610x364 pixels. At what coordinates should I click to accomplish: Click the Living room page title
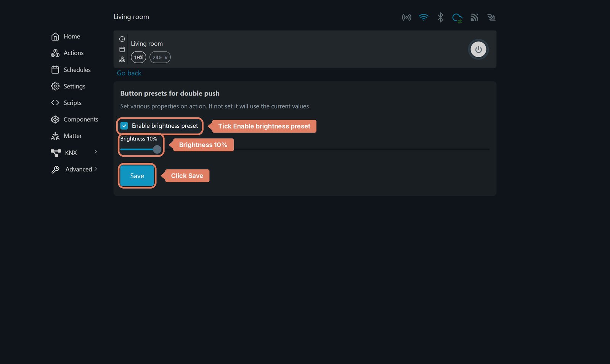click(131, 17)
